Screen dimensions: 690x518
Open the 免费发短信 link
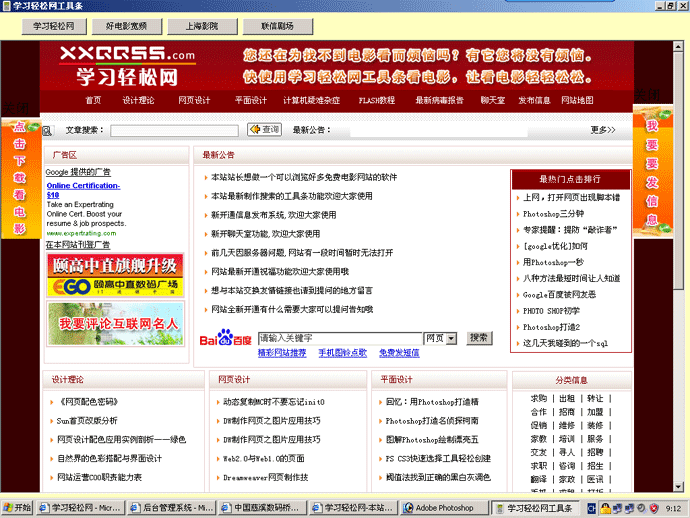(400, 353)
